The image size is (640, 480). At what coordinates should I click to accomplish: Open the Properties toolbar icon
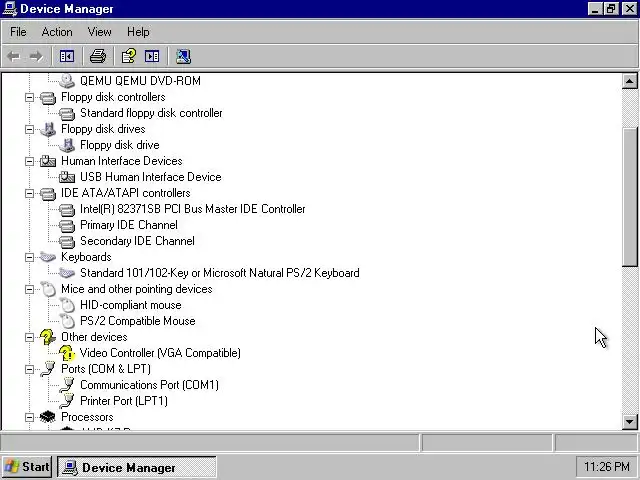tap(129, 56)
